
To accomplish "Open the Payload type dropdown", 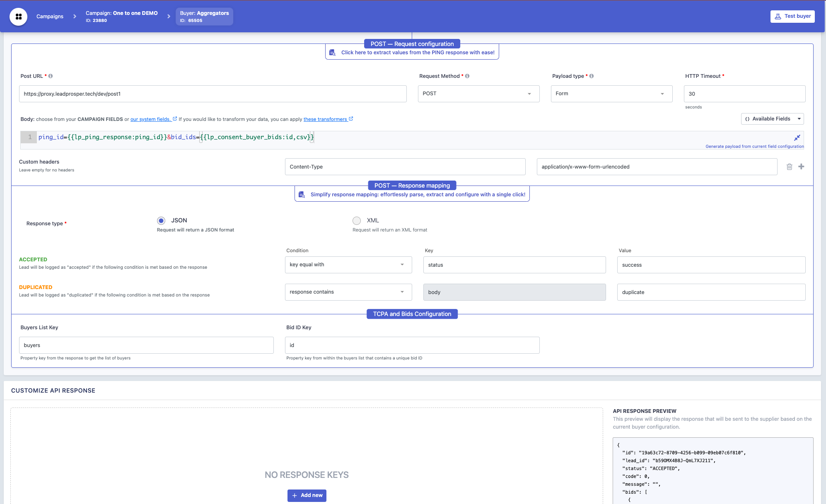I will coord(611,94).
